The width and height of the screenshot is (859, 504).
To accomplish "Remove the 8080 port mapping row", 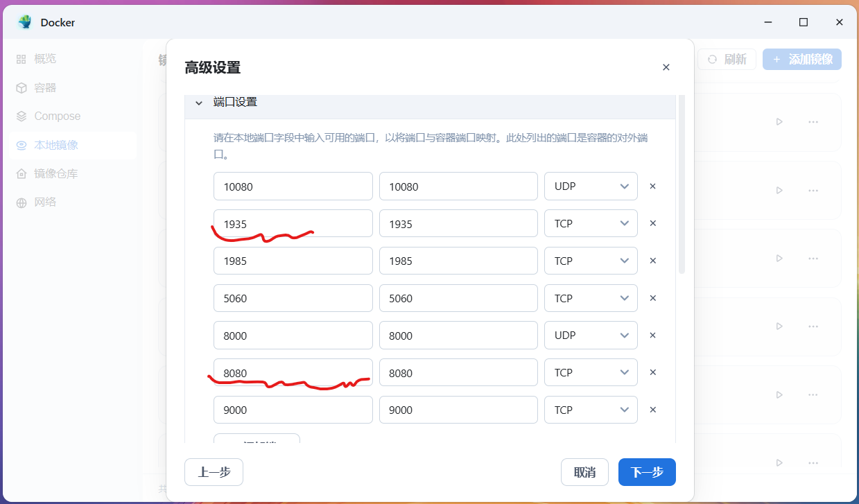I will click(x=652, y=372).
